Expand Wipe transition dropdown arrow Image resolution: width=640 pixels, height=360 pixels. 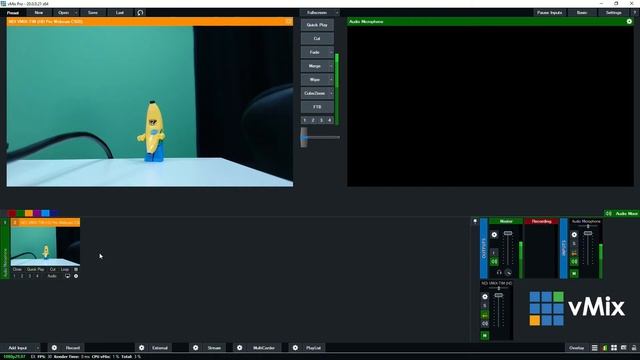pyautogui.click(x=331, y=80)
